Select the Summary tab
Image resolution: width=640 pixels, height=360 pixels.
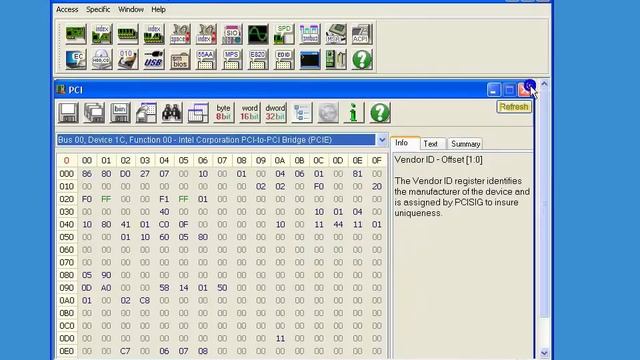coord(465,144)
